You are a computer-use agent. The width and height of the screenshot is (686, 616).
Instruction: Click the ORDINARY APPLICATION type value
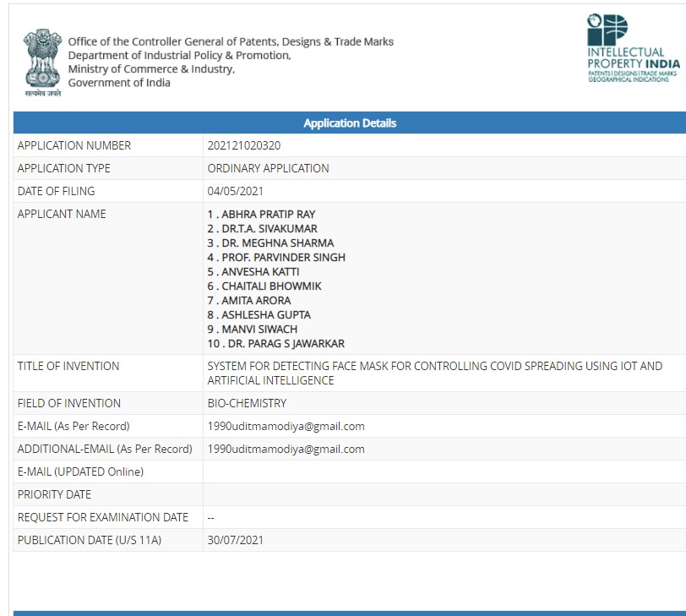(268, 168)
